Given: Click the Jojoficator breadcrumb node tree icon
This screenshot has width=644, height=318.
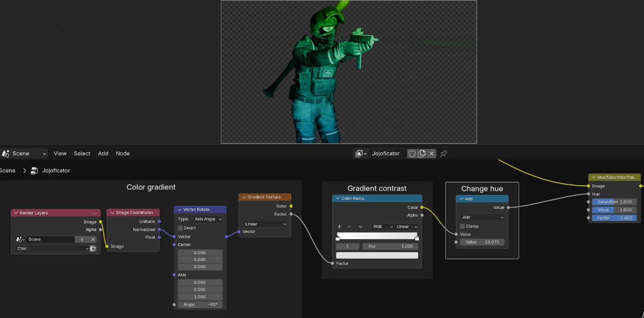Looking at the screenshot, I should [x=34, y=171].
